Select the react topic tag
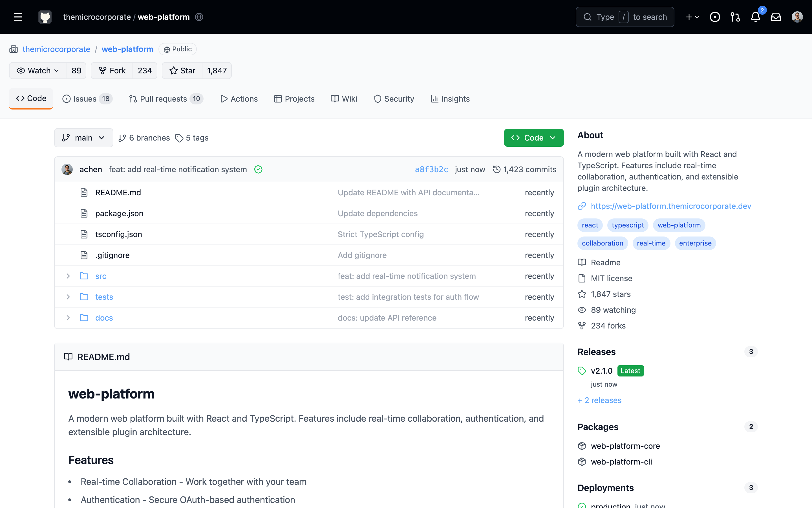 pos(590,225)
